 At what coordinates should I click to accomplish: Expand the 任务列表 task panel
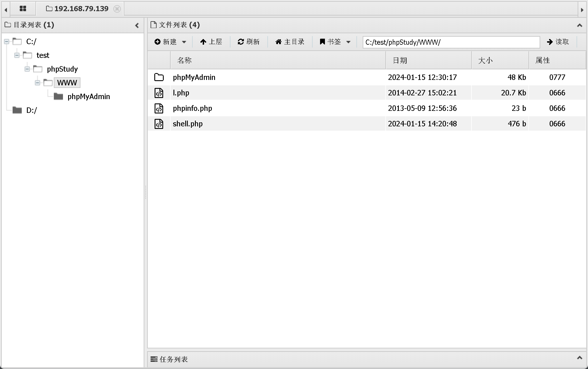pyautogui.click(x=579, y=358)
